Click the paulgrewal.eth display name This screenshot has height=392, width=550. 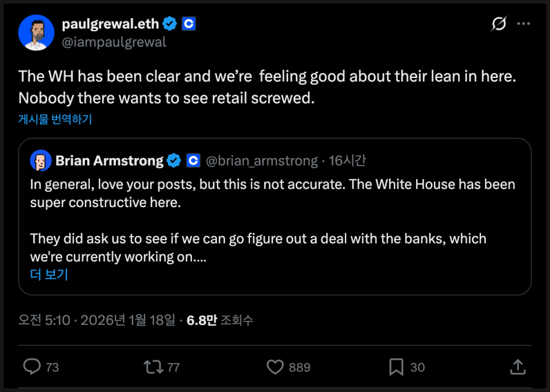point(110,24)
